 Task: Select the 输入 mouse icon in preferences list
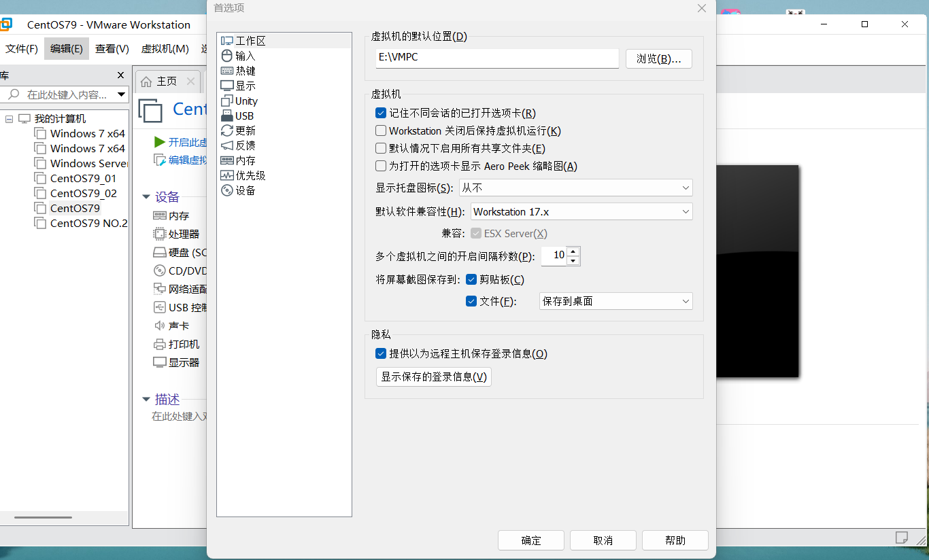[227, 56]
